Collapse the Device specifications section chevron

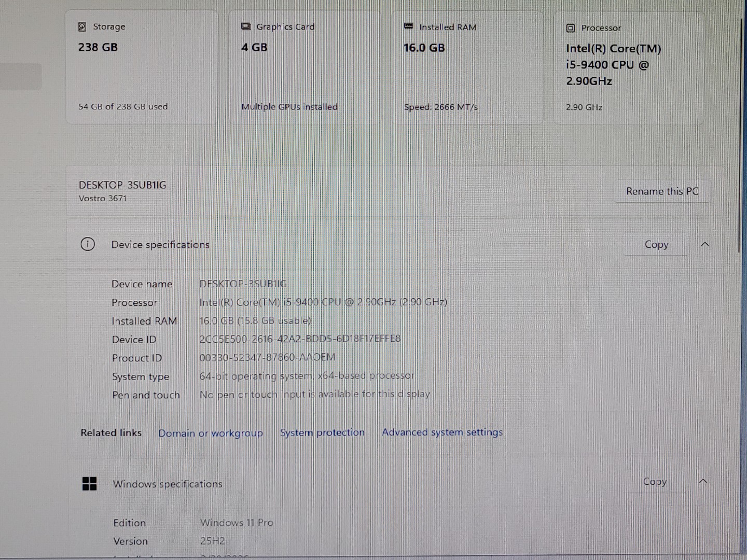point(704,244)
